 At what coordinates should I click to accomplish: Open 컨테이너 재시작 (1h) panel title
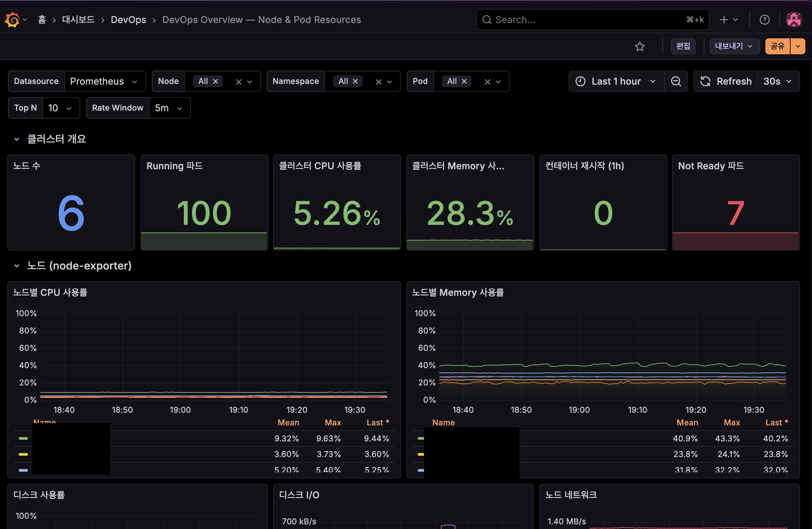coord(585,166)
